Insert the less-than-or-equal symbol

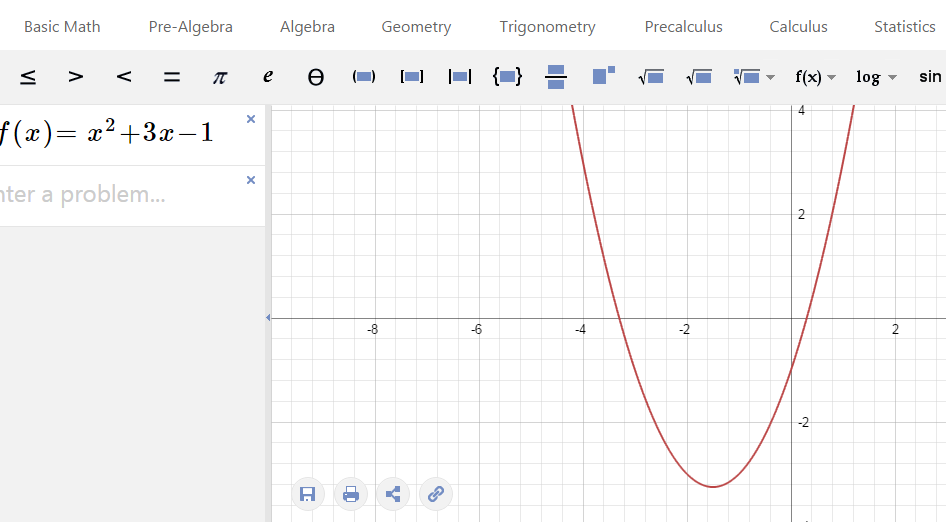click(28, 77)
